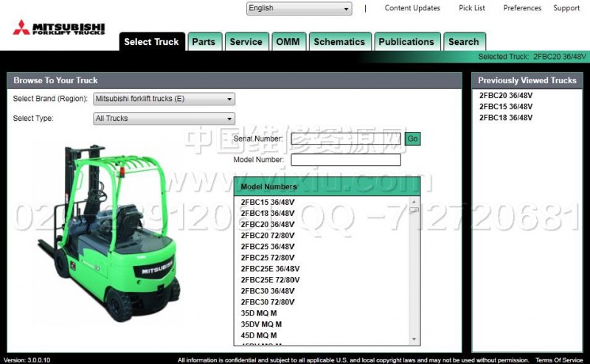Open Support link

[x=566, y=8]
